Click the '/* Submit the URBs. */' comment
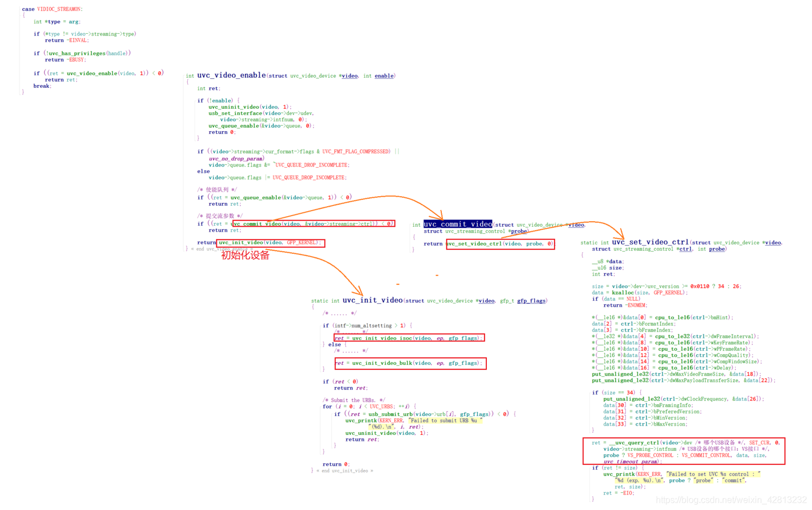The height and width of the screenshot is (510, 812). (354, 400)
